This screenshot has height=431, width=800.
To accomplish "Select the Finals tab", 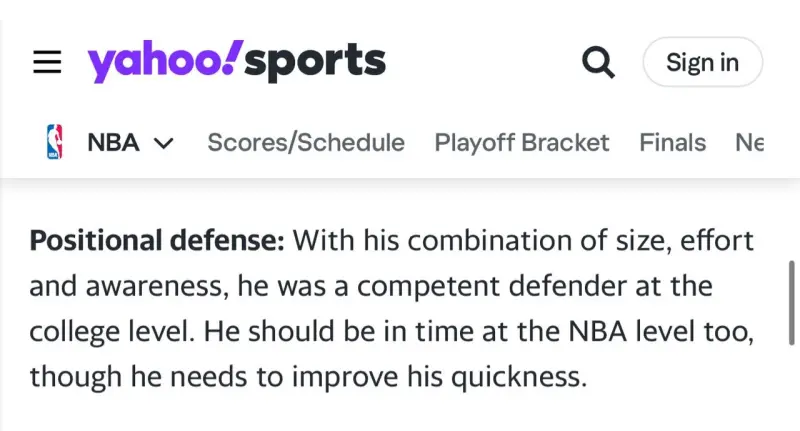I will (672, 142).
